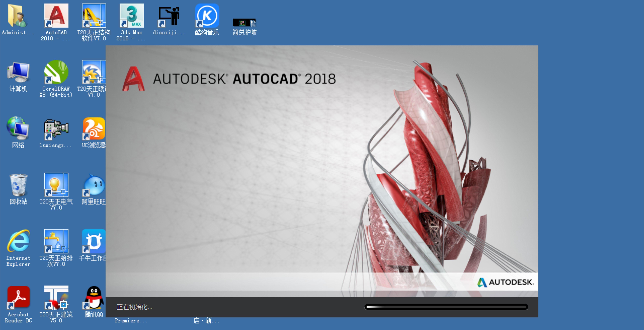
Task: Click the Autodesk logo on splash screen
Action: click(506, 282)
